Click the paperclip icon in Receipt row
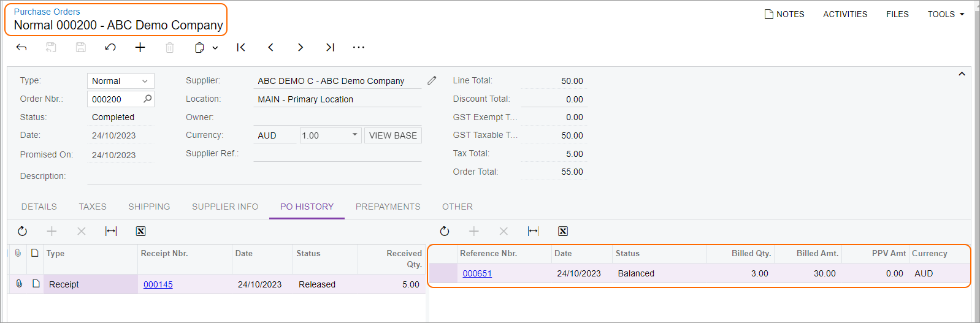The height and width of the screenshot is (323, 980). click(19, 284)
